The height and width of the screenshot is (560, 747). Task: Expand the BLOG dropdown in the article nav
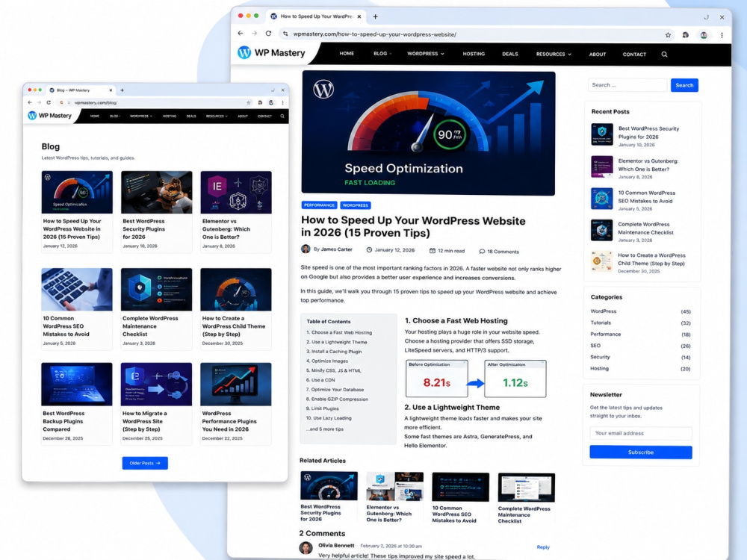point(382,54)
